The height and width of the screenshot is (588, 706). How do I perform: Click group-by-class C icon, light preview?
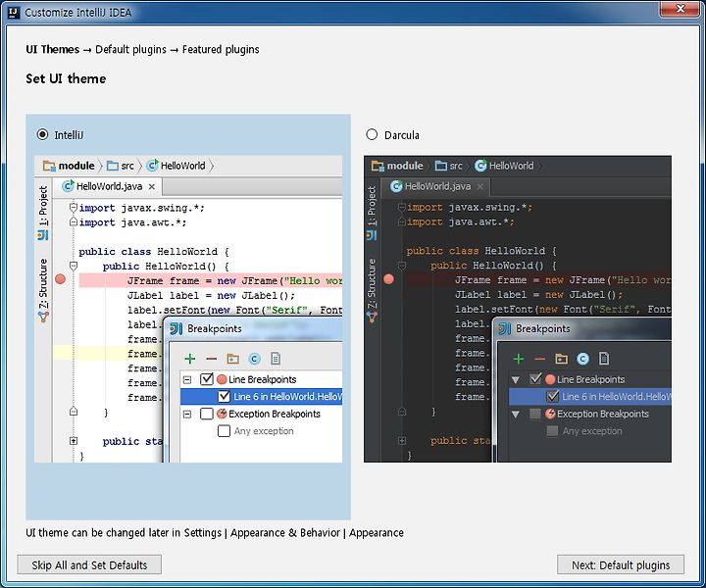[254, 359]
